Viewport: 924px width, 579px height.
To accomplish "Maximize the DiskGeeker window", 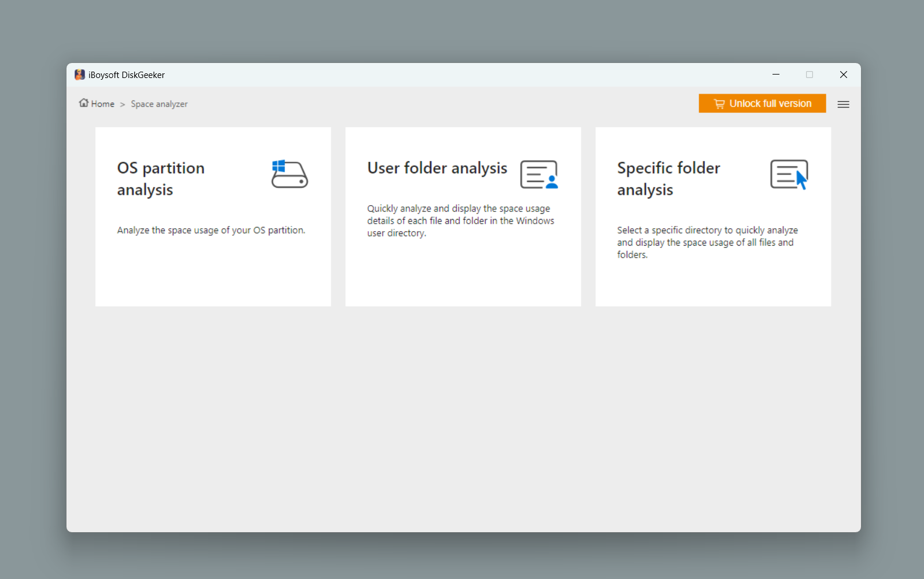I will click(x=810, y=75).
